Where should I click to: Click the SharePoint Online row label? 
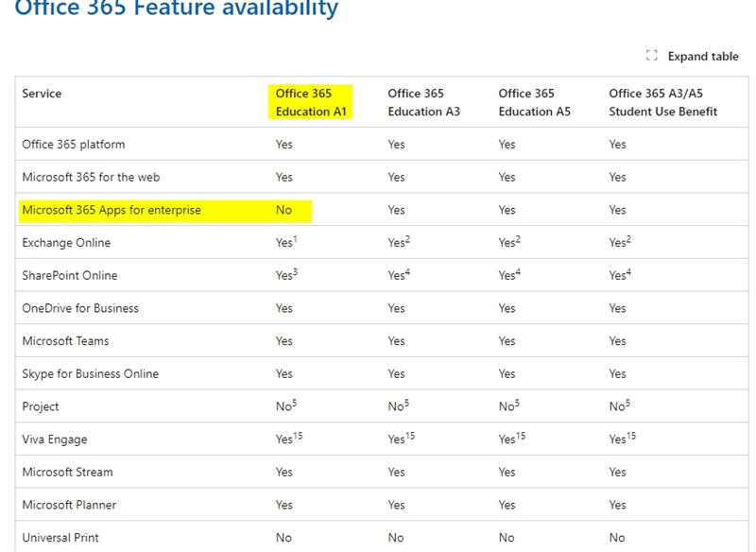pos(69,275)
